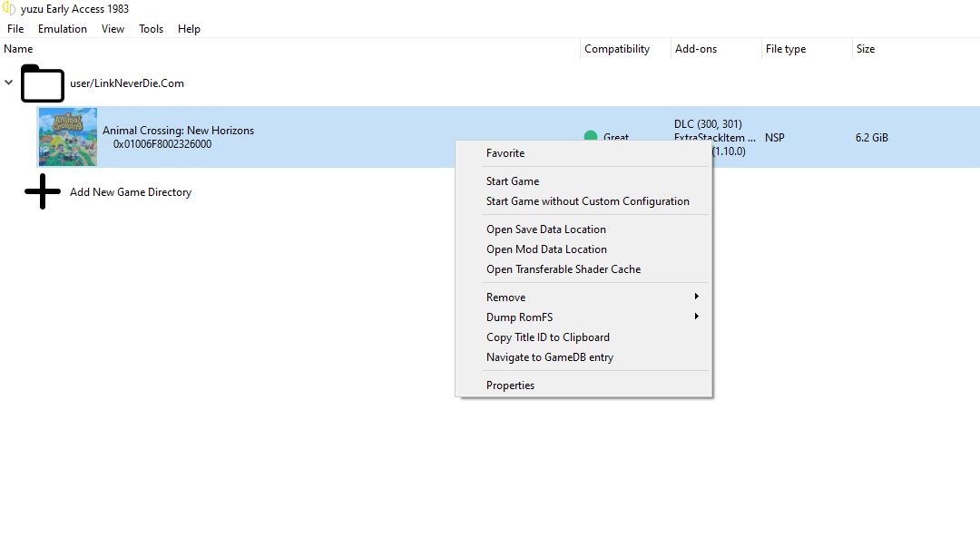The height and width of the screenshot is (556, 980).
Task: Choose Open Transferable Shader Cache
Action: point(563,269)
